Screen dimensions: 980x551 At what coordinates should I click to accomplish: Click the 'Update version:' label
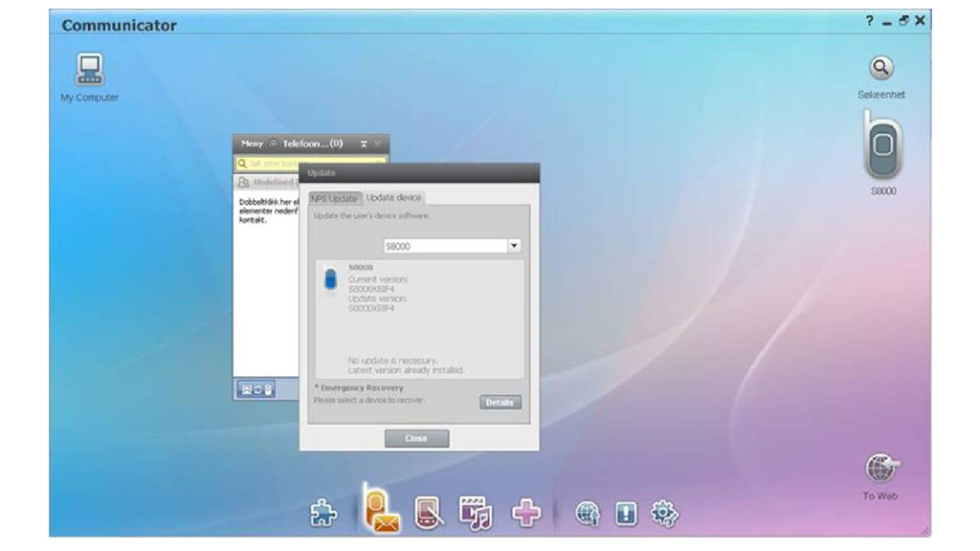[377, 298]
